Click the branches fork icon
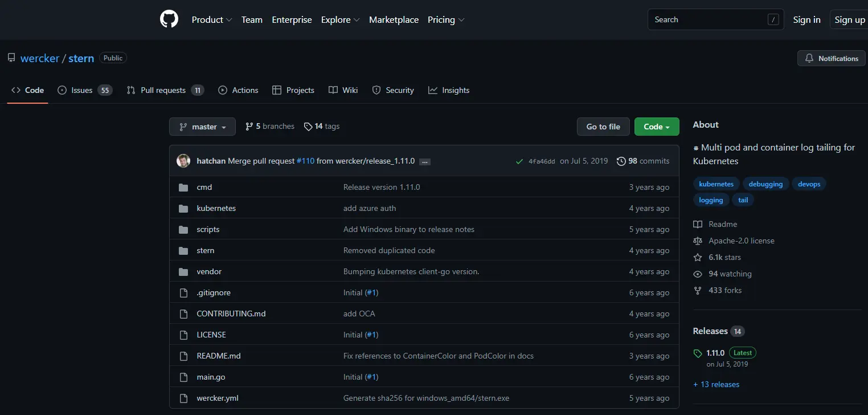Screen dimensions: 868x415 (249, 127)
